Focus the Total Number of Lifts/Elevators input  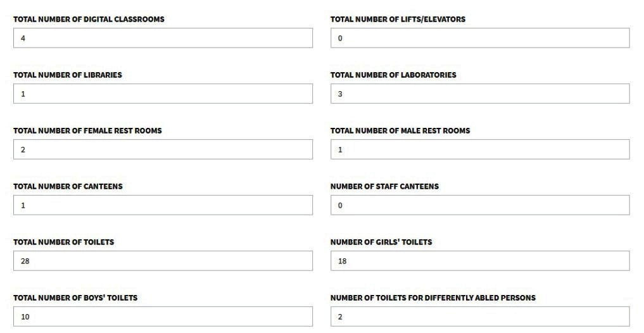(x=480, y=38)
